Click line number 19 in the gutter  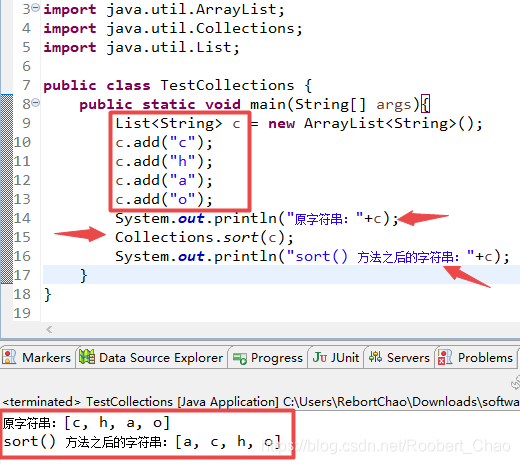coord(22,313)
